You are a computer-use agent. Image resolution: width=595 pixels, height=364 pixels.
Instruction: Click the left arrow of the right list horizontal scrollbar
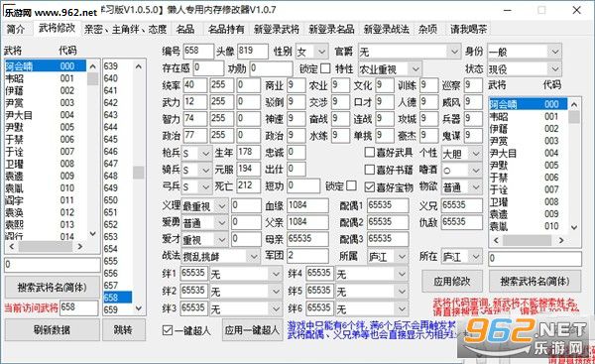click(496, 240)
